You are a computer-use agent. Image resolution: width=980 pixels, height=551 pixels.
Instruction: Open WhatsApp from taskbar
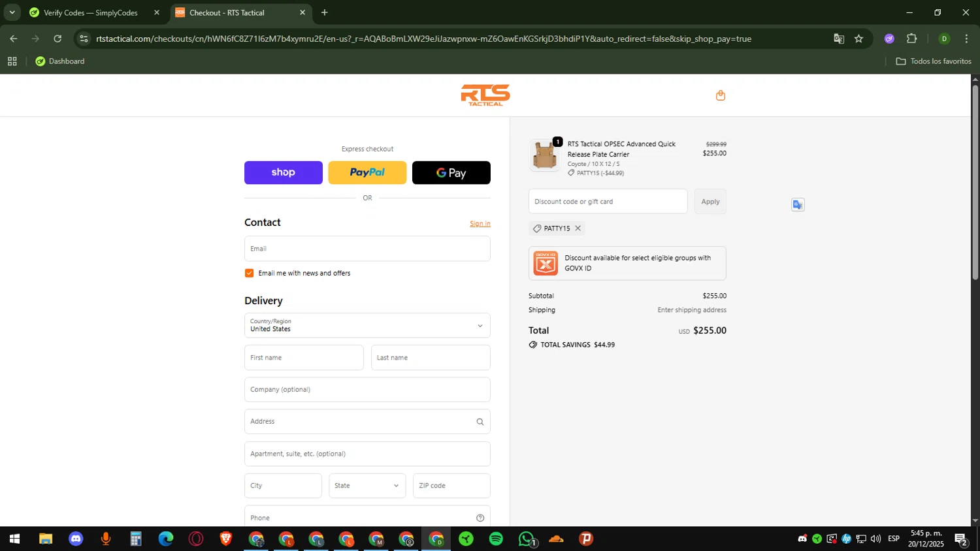click(527, 539)
